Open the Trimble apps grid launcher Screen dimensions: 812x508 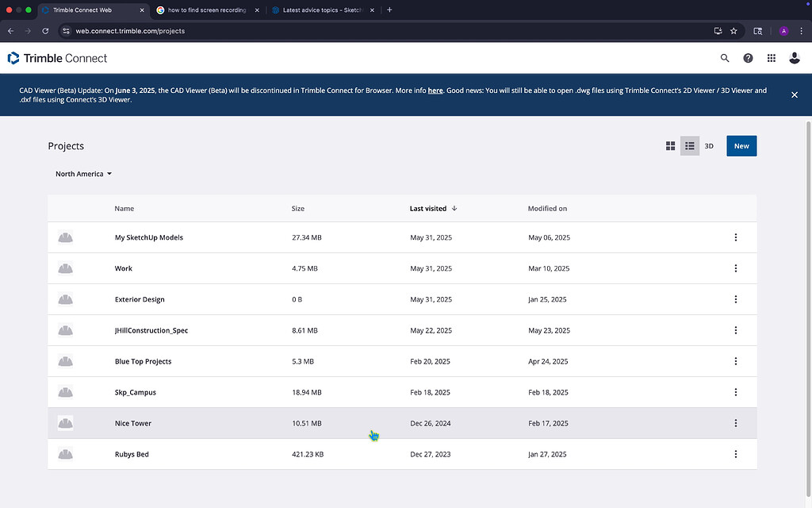click(x=771, y=58)
